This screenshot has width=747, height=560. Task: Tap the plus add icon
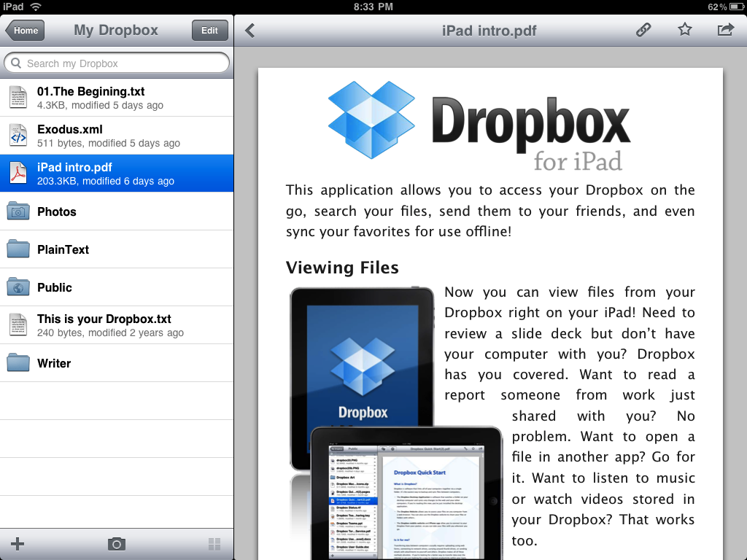[x=18, y=544]
